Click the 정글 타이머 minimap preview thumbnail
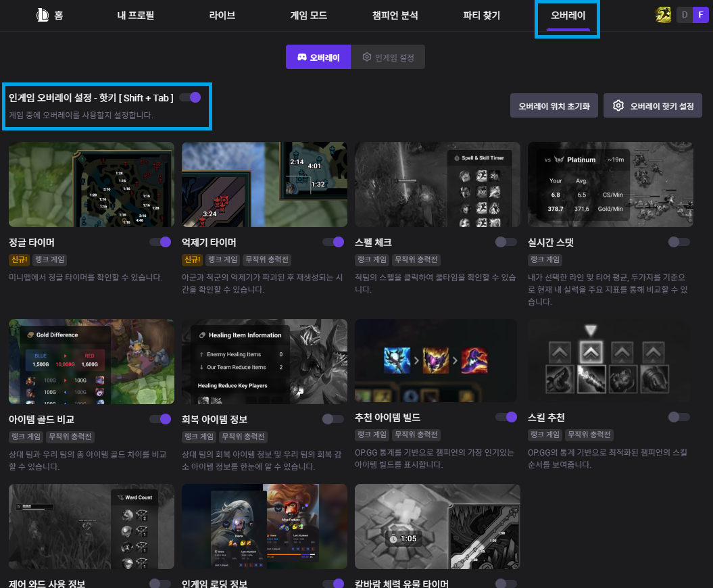 pyautogui.click(x=91, y=185)
